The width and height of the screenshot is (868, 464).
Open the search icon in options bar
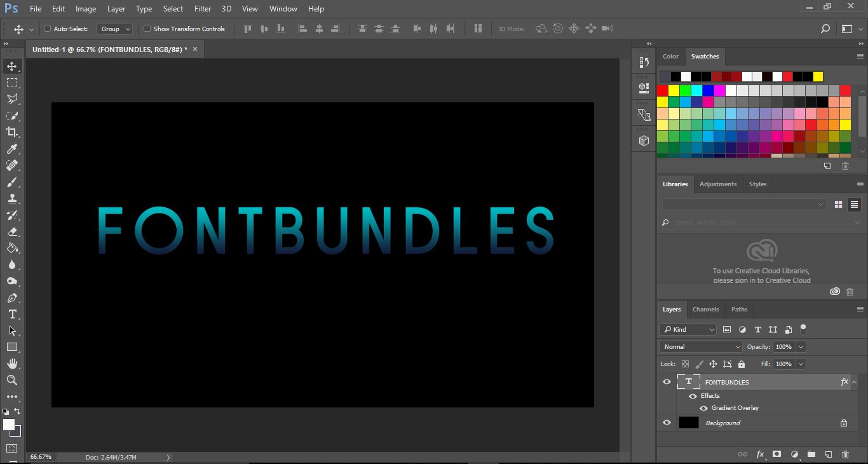[825, 29]
